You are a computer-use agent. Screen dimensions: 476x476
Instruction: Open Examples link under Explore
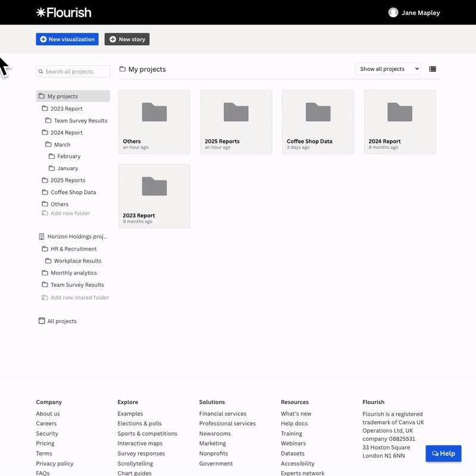pyautogui.click(x=130, y=414)
